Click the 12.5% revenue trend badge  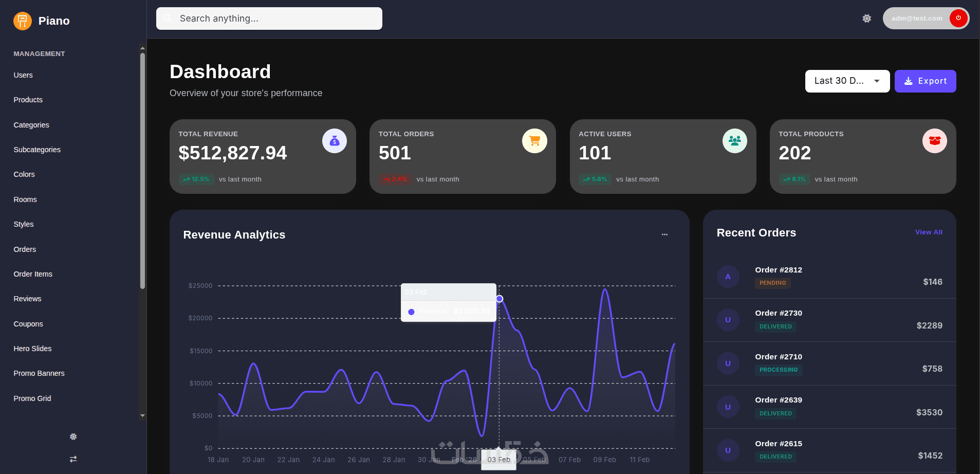tap(196, 179)
